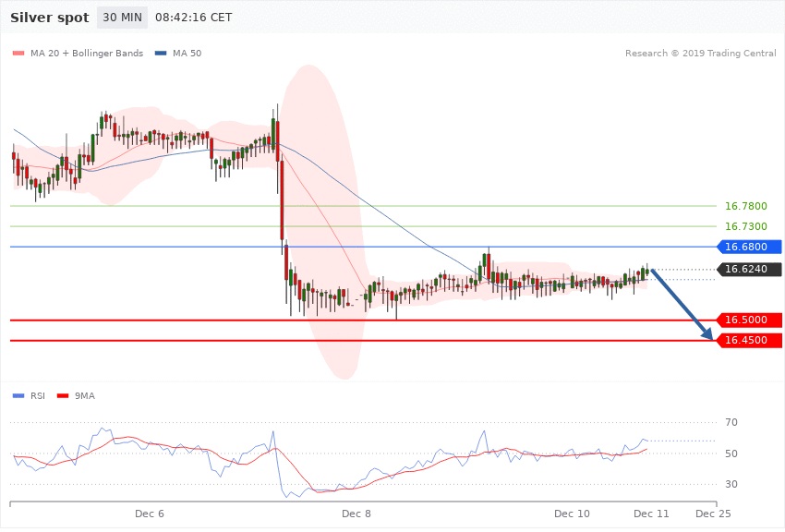
Task: Click the green 16.7300 resistance label
Action: point(746,226)
